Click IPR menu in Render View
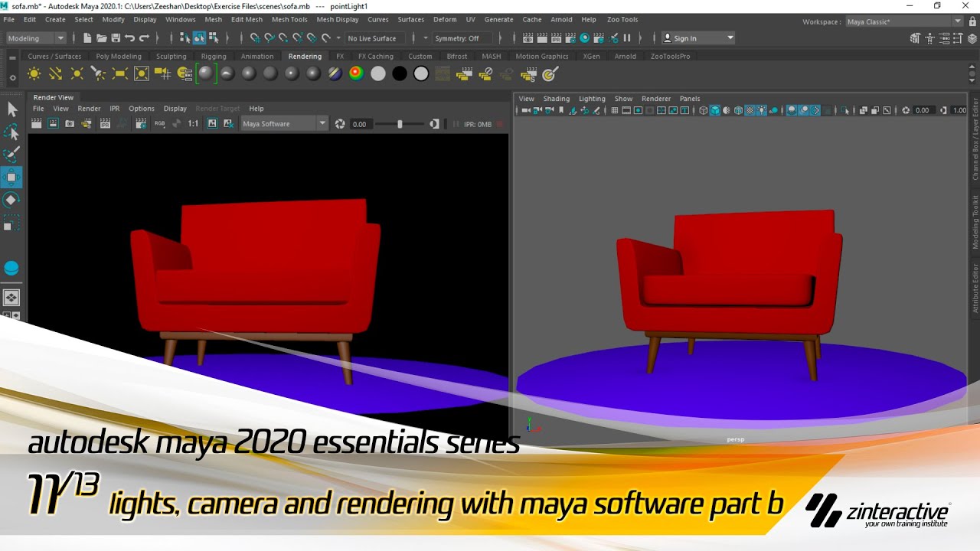Image resolution: width=980 pixels, height=551 pixels. pos(114,109)
